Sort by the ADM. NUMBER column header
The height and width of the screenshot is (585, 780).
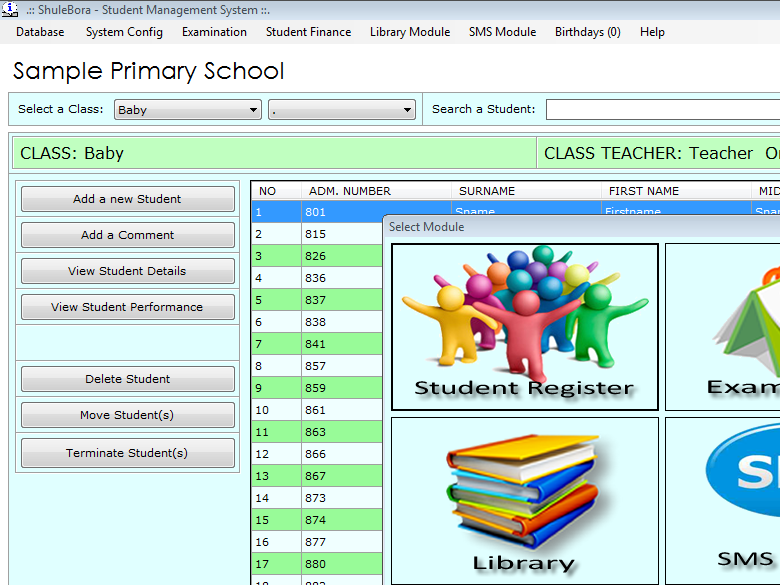pos(350,191)
